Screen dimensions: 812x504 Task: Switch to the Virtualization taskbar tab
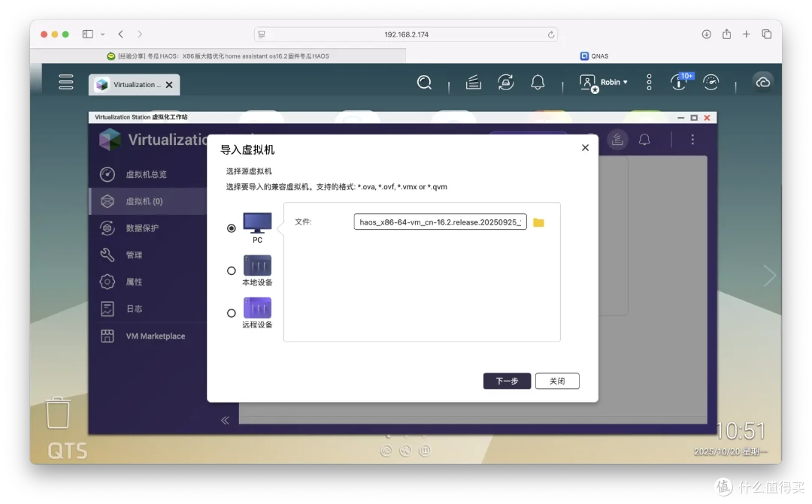134,85
